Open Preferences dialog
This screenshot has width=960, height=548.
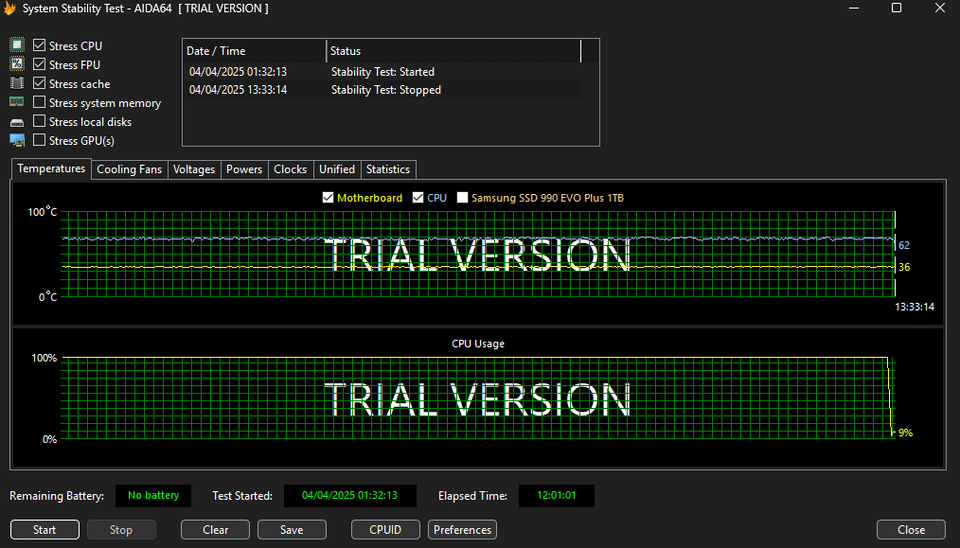point(462,530)
